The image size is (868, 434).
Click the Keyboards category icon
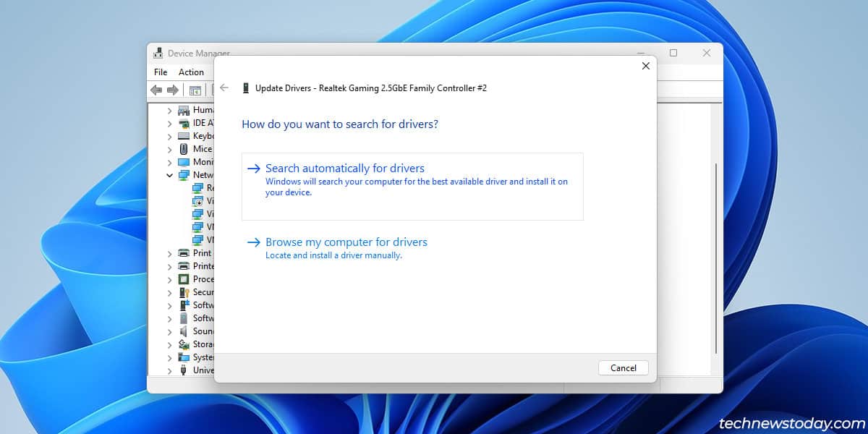pyautogui.click(x=184, y=136)
